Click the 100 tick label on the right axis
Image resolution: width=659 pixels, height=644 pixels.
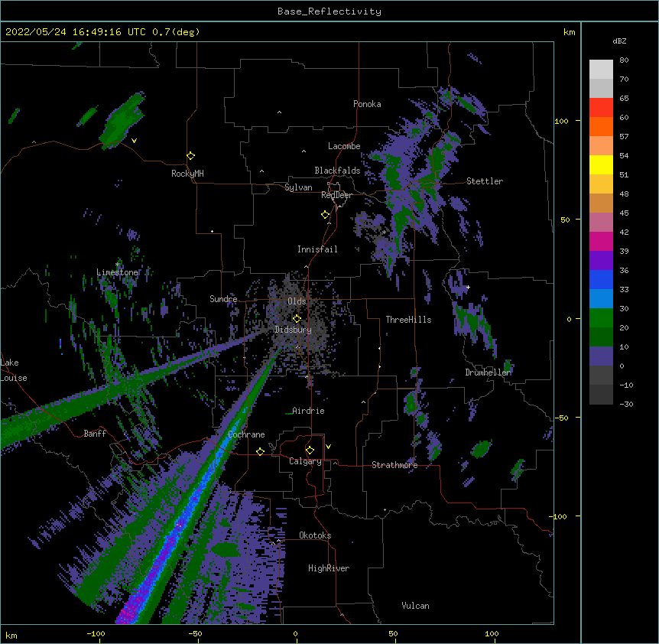(561, 121)
